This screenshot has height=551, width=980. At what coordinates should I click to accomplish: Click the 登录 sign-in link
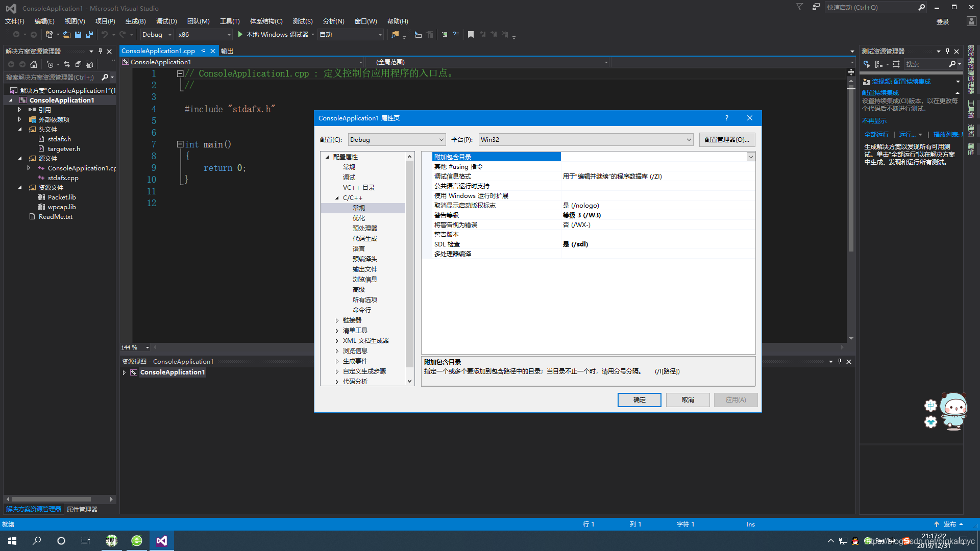click(943, 21)
